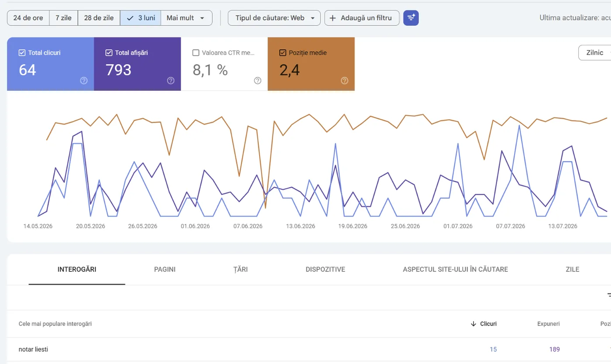
Task: Click the sort arrow next to Clicuri
Action: pos(473,324)
